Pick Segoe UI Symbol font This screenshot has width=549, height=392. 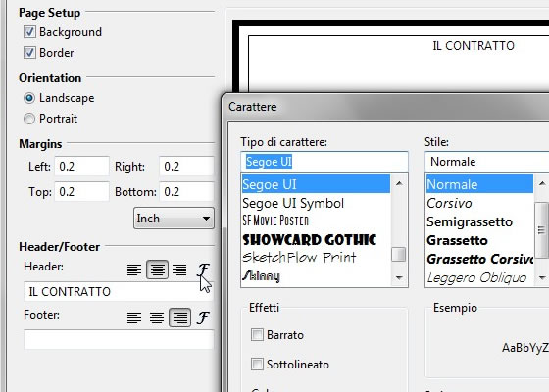pyautogui.click(x=293, y=203)
